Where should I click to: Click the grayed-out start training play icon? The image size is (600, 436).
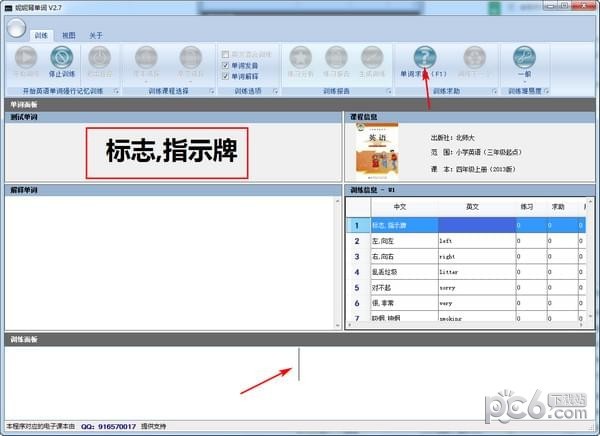point(26,57)
